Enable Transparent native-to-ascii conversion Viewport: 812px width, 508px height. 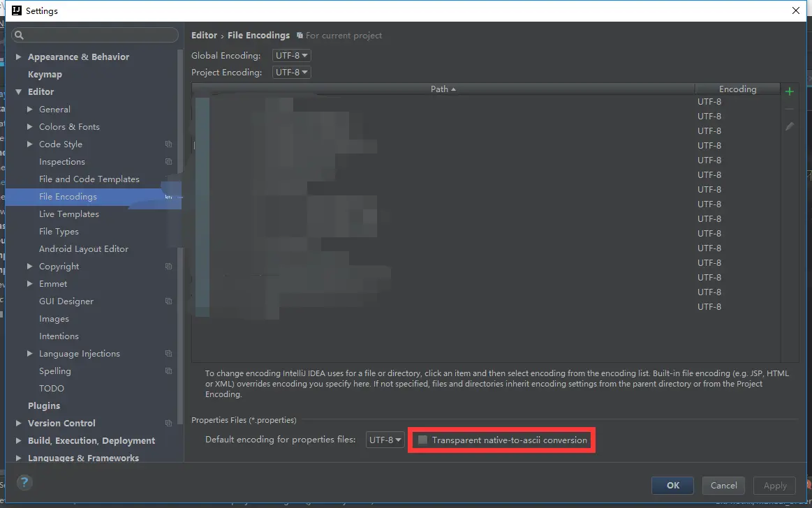[422, 440]
